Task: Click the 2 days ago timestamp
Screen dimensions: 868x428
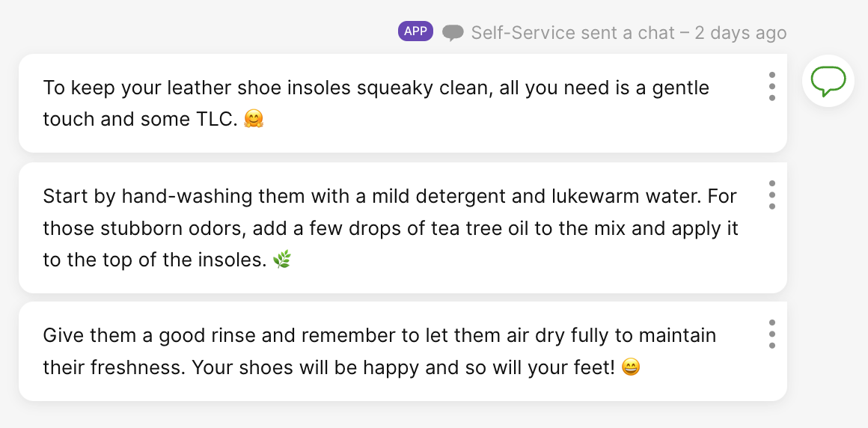Action: point(740,33)
